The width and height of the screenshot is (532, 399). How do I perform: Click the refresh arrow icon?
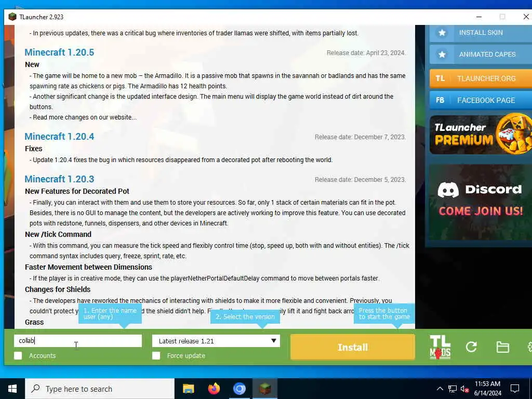[x=471, y=347]
